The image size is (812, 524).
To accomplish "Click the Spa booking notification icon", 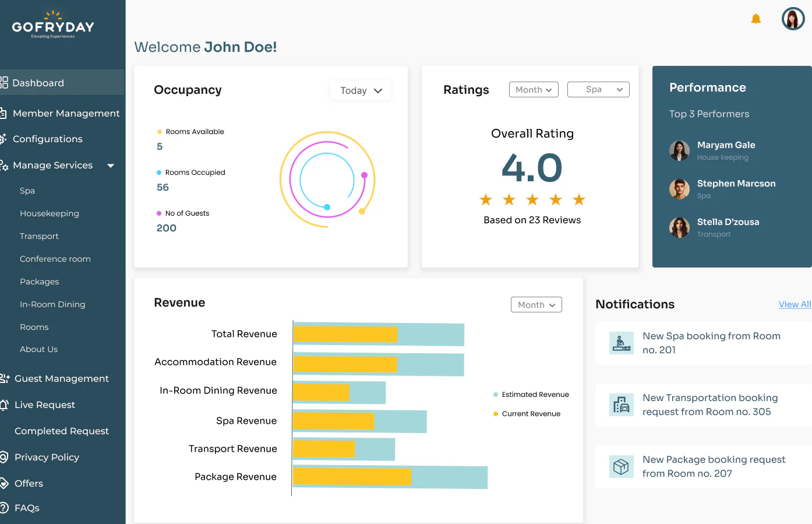I will (x=622, y=343).
